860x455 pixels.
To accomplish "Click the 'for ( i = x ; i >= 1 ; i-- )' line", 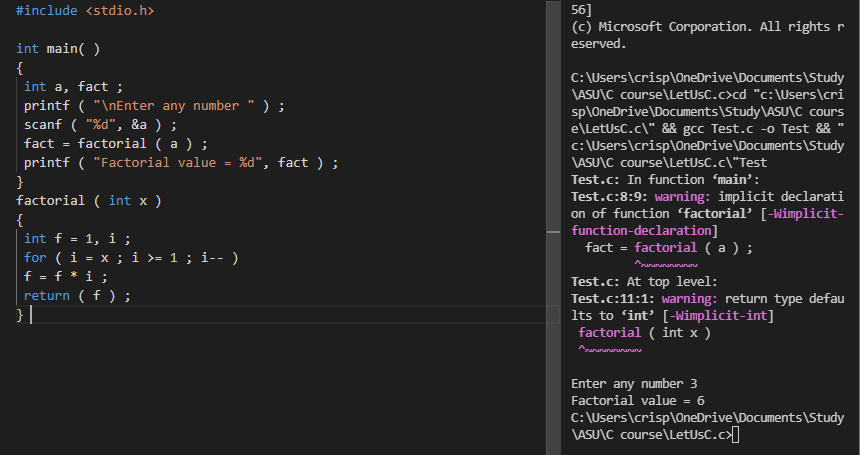I will coord(131,258).
